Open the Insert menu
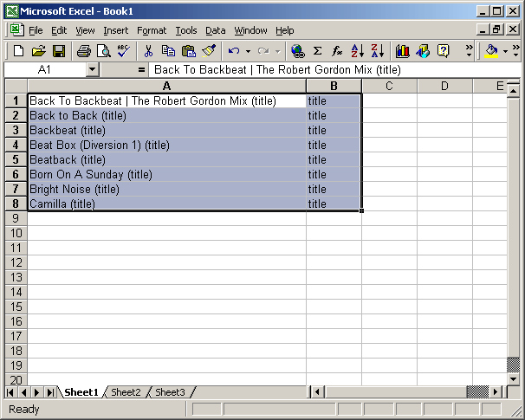The width and height of the screenshot is (525, 420). tap(116, 30)
